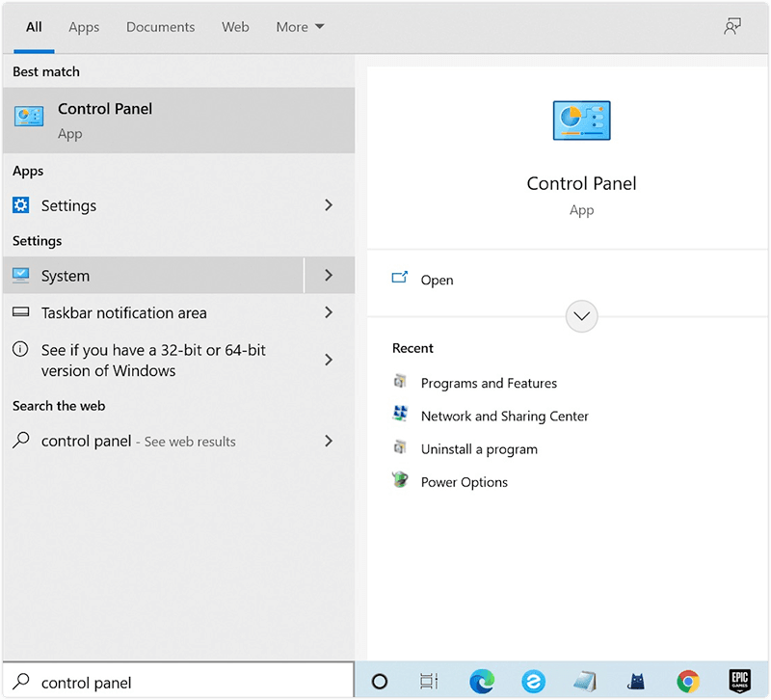771x700 pixels.
Task: Expand more actions with the down chevron
Action: coord(582,316)
